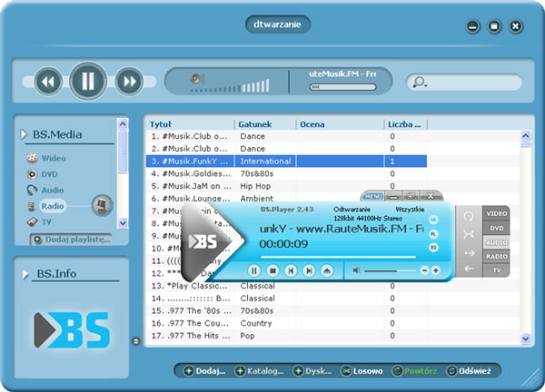
Task: Select the DVD item in BS.Media
Action: [x=49, y=174]
